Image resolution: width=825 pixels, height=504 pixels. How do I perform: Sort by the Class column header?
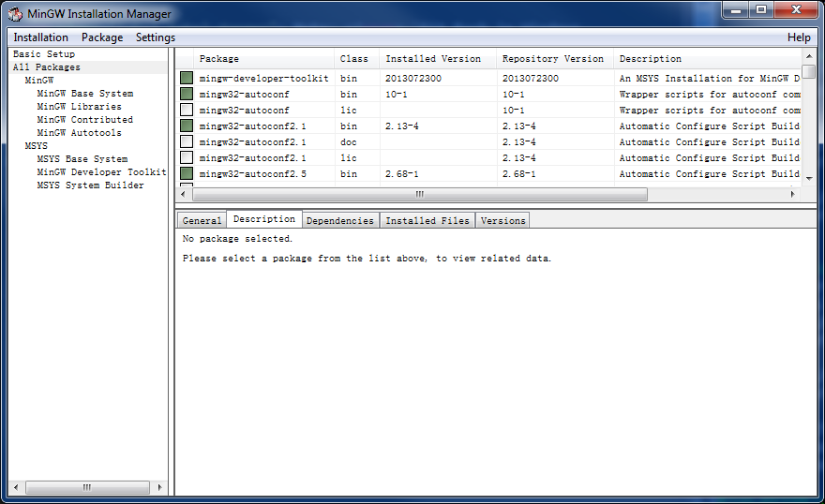coord(357,59)
